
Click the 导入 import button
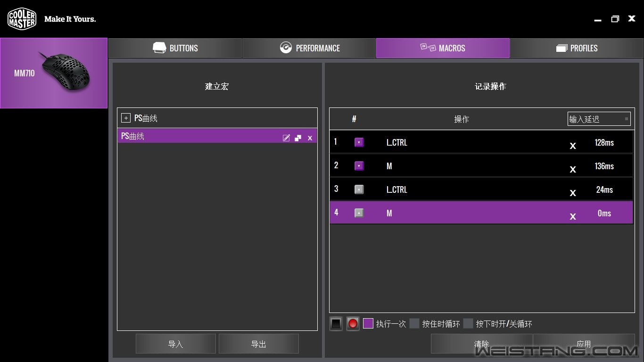176,344
